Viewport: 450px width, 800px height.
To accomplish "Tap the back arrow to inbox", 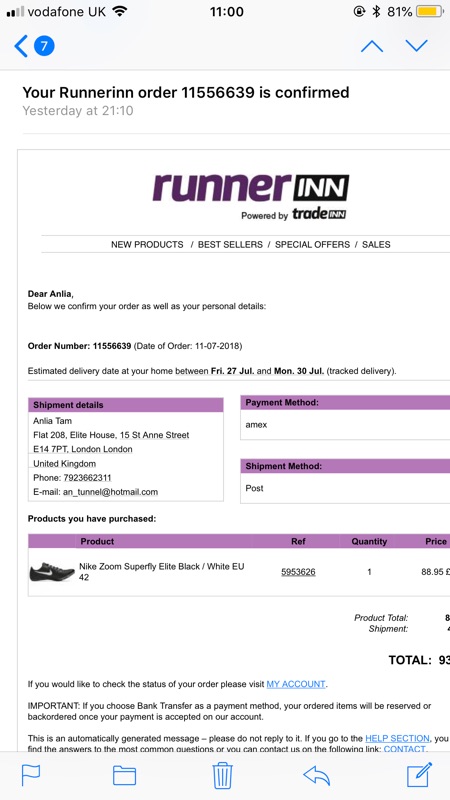I will pyautogui.click(x=21, y=46).
